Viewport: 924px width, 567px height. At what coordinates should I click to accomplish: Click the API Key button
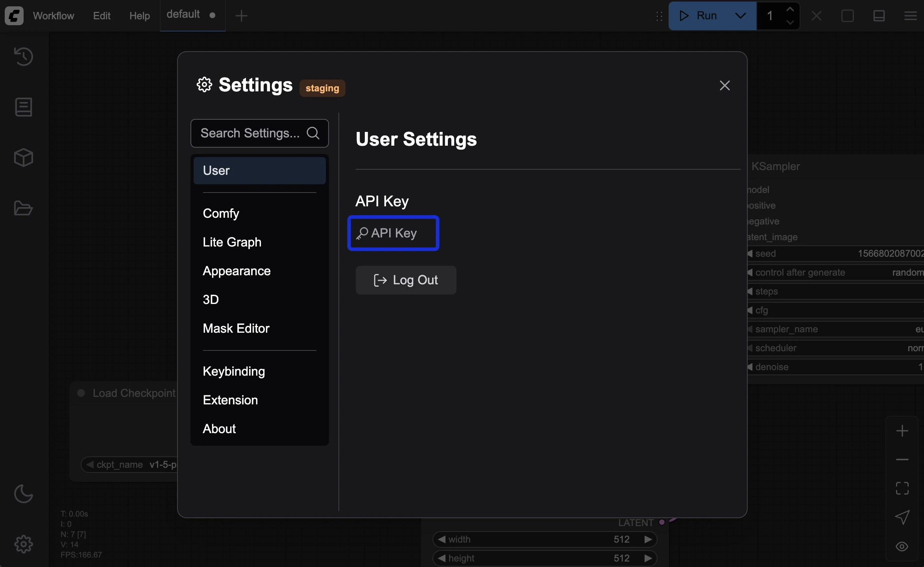(393, 233)
